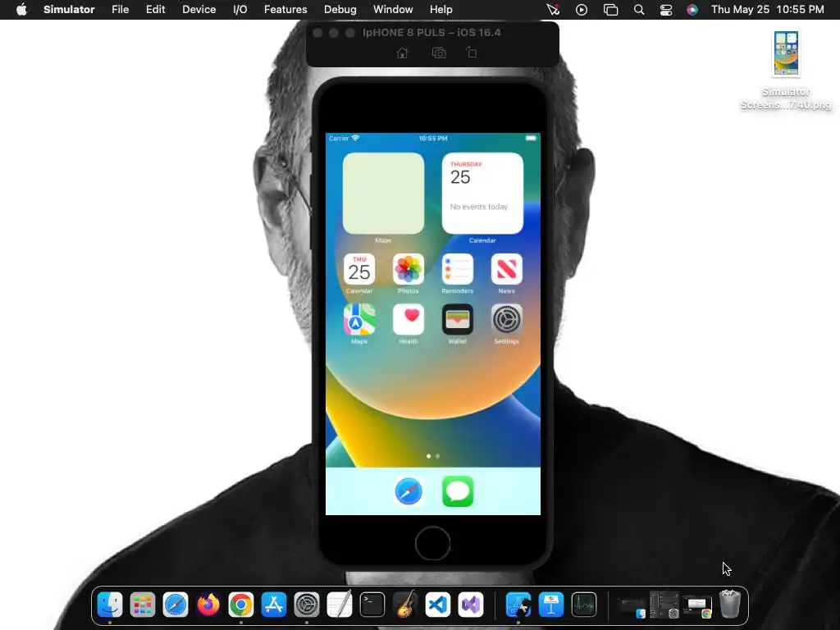Click the date and time in menu bar
Image resolution: width=840 pixels, height=630 pixels.
click(x=768, y=10)
